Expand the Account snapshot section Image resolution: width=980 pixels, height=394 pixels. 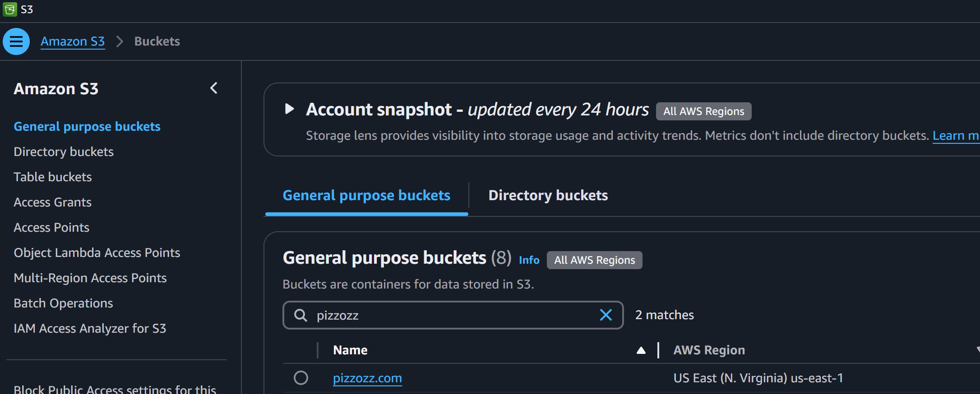(x=289, y=109)
